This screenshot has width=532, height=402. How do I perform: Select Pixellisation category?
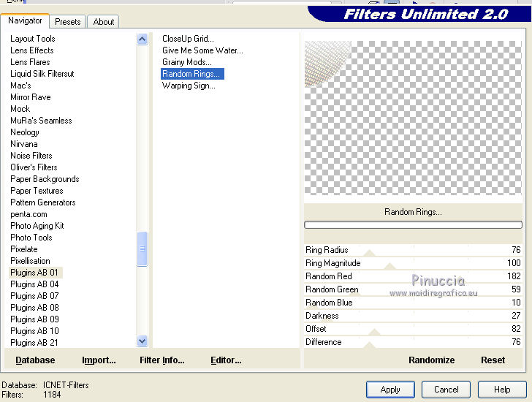30,261
